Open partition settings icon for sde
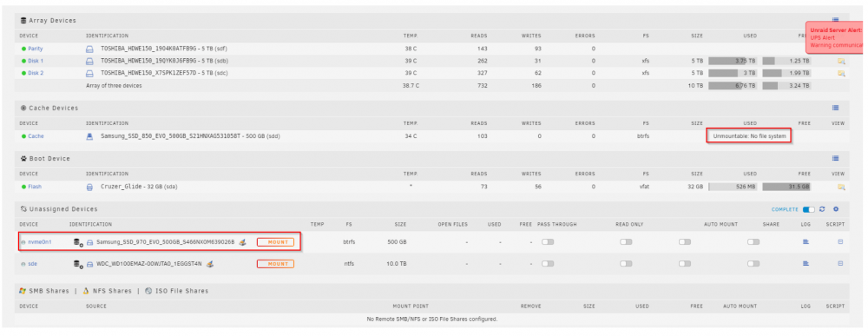The image size is (868, 336). [79, 264]
